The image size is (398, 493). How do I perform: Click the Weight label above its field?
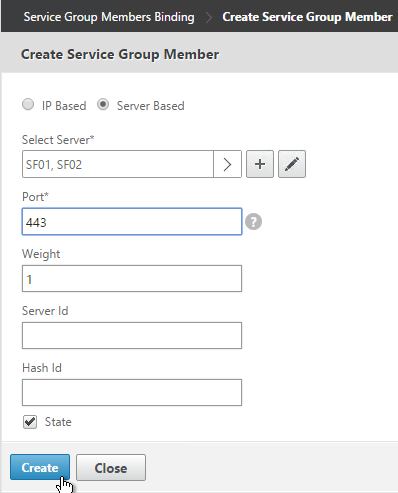(41, 254)
